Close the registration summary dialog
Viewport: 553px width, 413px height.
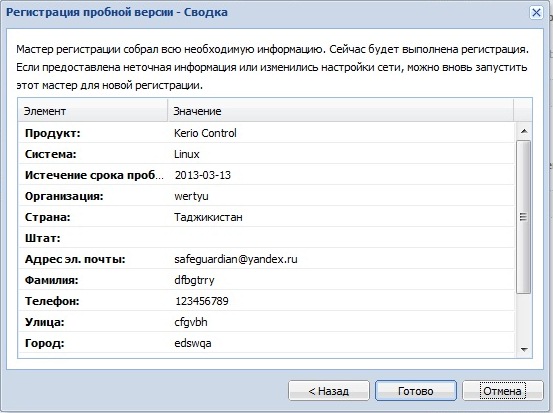point(536,13)
